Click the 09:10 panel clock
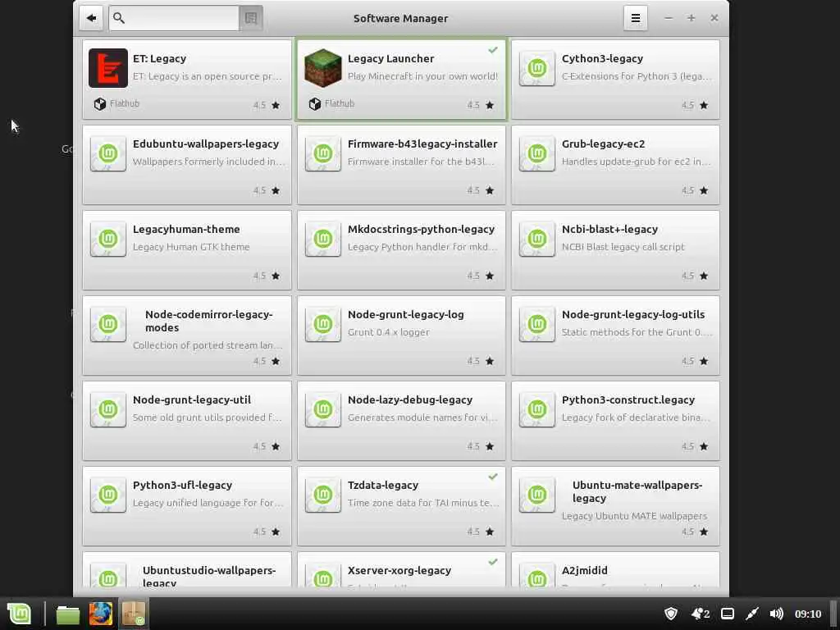Screen dimensions: 840x630 [x=808, y=614]
